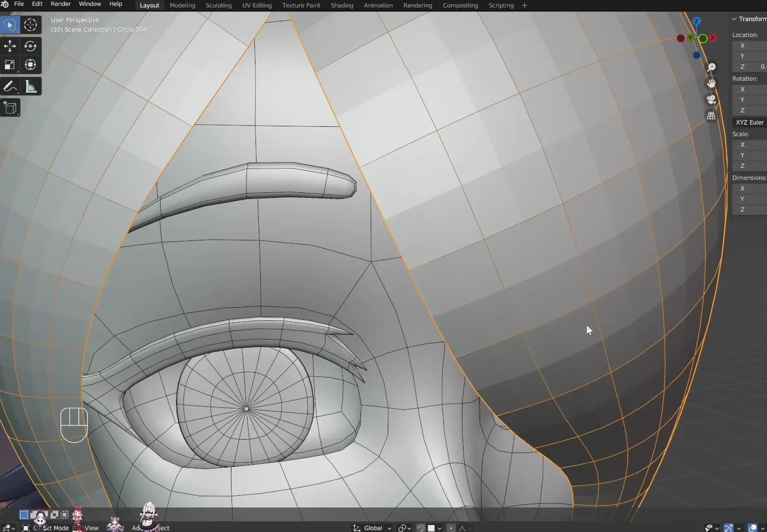Toggle proportional editing button
The width and height of the screenshot is (767, 532).
pos(451,528)
